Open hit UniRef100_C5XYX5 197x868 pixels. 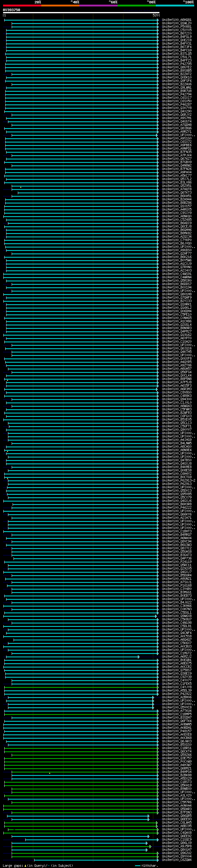pos(176,30)
